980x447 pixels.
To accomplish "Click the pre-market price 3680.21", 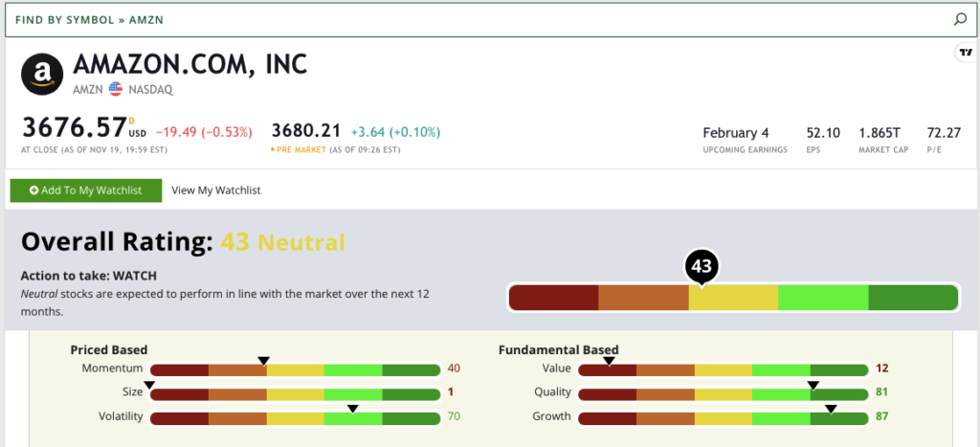I will [x=306, y=131].
